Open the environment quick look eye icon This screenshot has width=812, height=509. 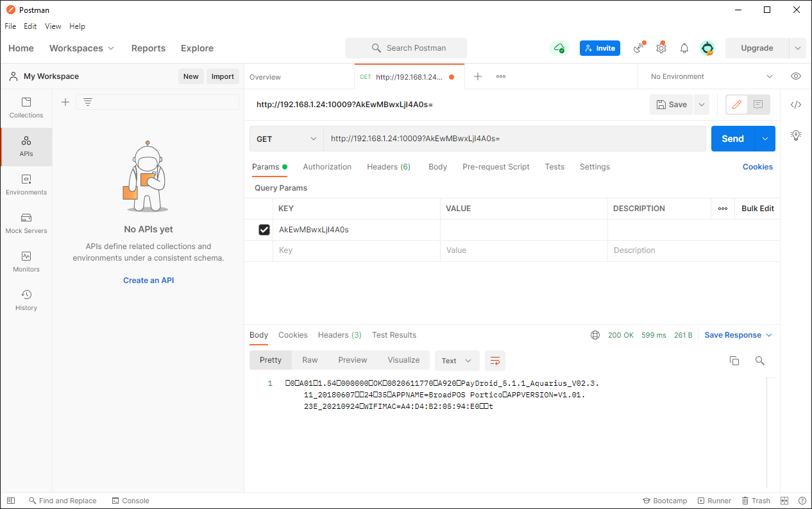click(x=796, y=76)
